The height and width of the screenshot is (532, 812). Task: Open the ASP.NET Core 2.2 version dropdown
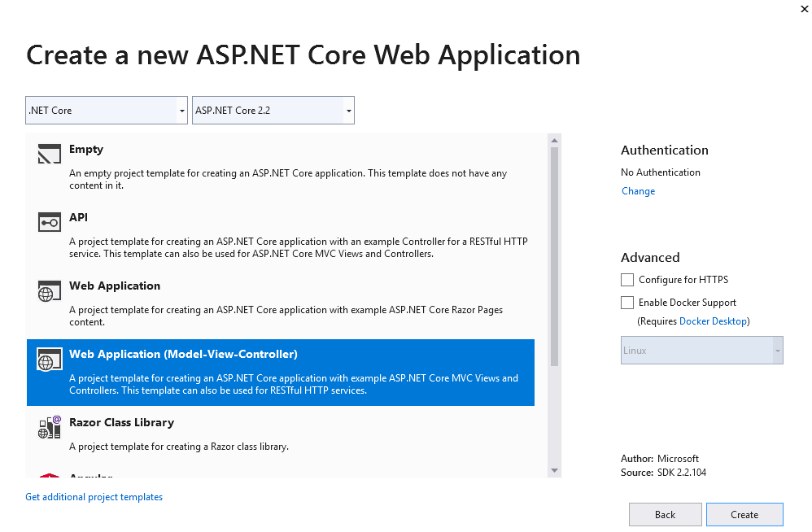[x=348, y=110]
